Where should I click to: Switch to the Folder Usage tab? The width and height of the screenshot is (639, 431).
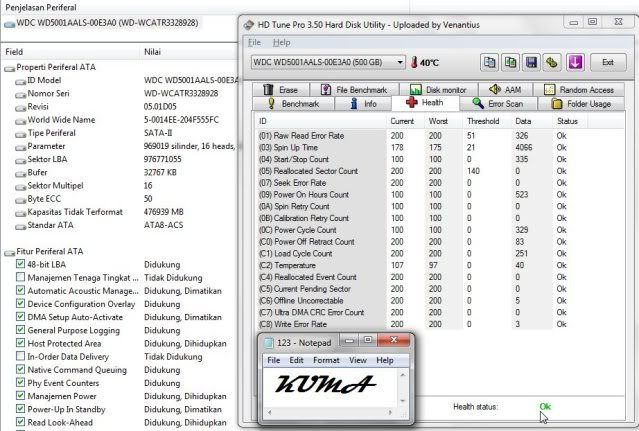pyautogui.click(x=581, y=103)
